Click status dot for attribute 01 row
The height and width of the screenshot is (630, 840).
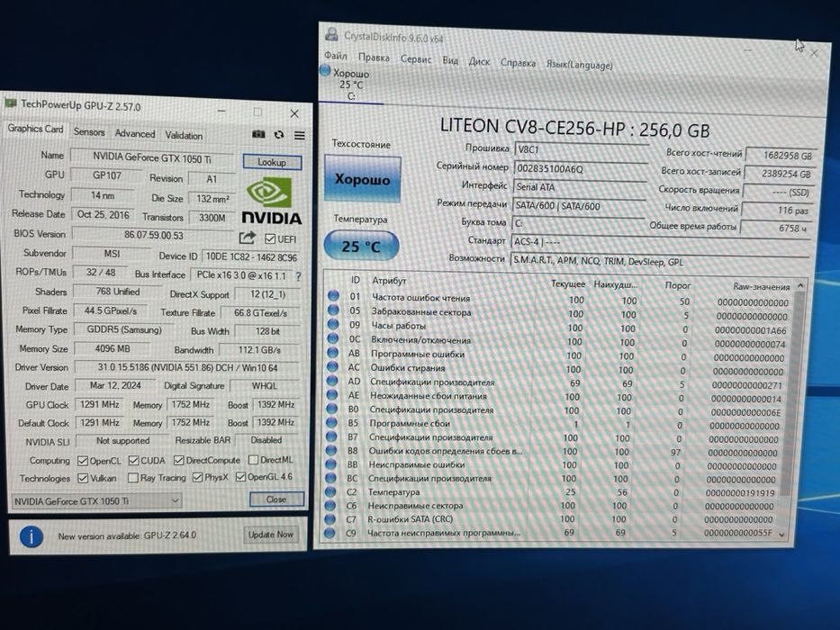coord(333,295)
